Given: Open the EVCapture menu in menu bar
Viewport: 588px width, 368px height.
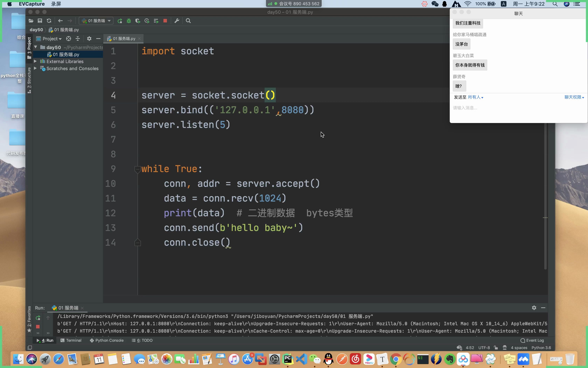Looking at the screenshot, I should (31, 4).
